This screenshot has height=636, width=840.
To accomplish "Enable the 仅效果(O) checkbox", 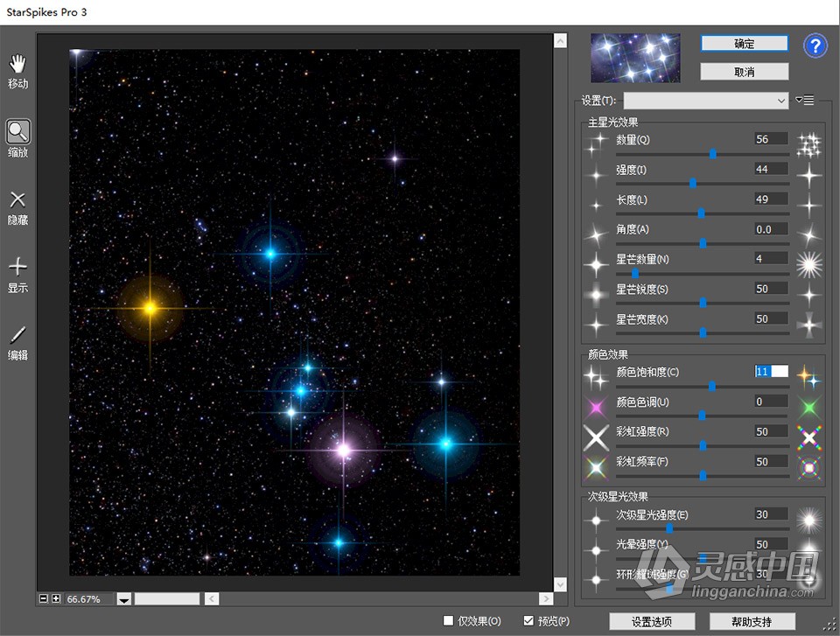I will point(450,619).
